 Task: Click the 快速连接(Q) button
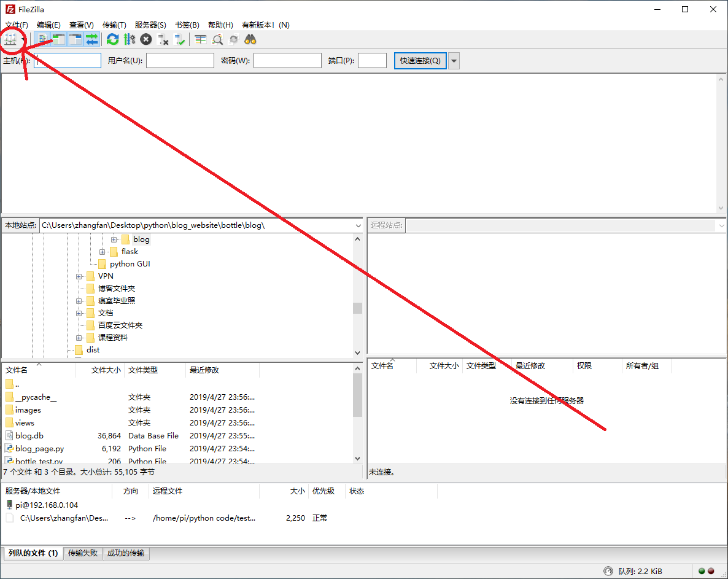(x=420, y=61)
